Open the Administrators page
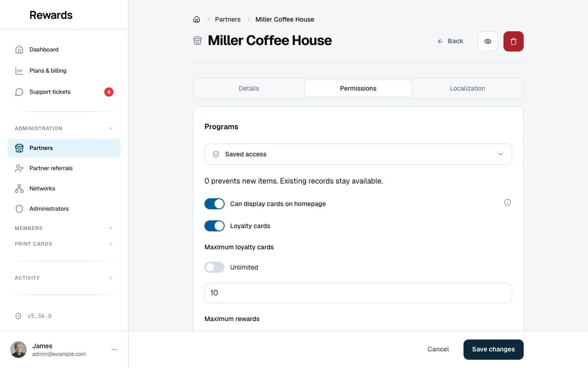Screen dimensions: 588x368 (64, 209)
